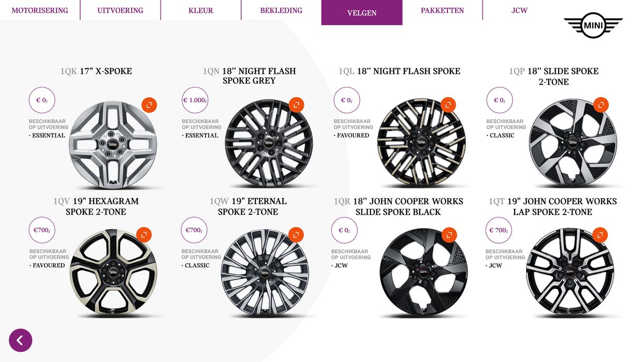Enlarge the 19" Eternal Spoke 2-Tone wheel

tap(296, 235)
